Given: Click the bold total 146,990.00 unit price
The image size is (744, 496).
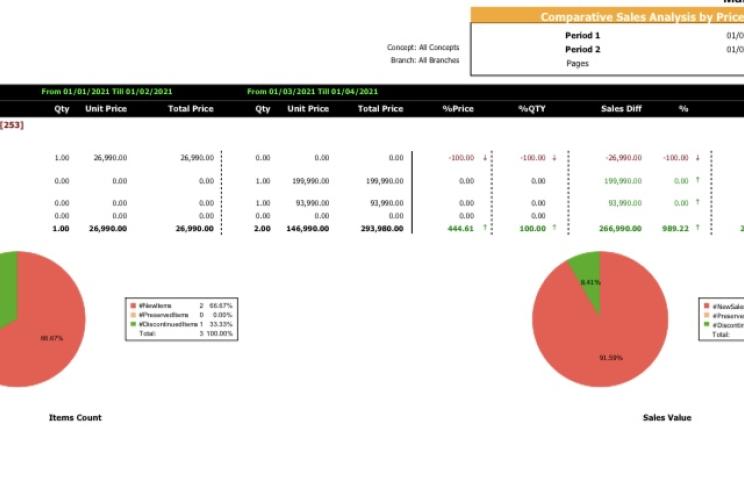Looking at the screenshot, I should click(x=307, y=229).
